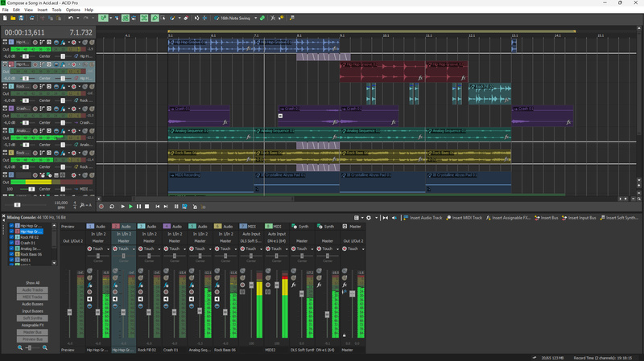Open track FX on Hip Hop track 1 header
Screen dimensions: 644x361
63,43
